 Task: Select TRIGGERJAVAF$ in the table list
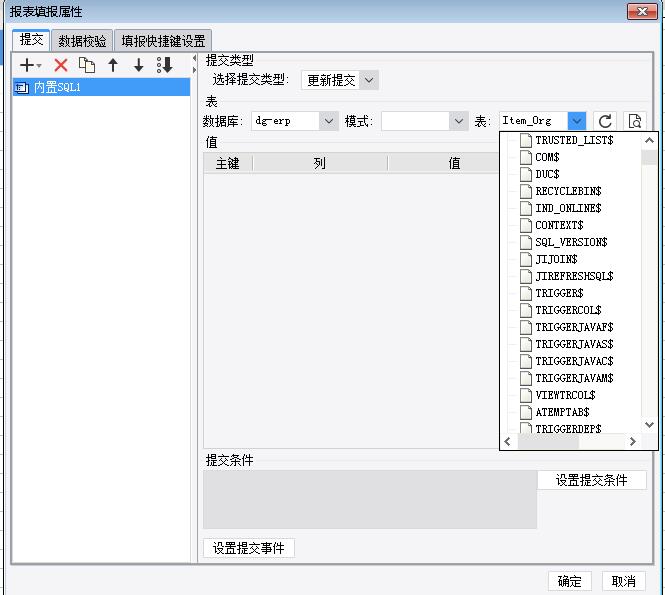[x=574, y=327]
